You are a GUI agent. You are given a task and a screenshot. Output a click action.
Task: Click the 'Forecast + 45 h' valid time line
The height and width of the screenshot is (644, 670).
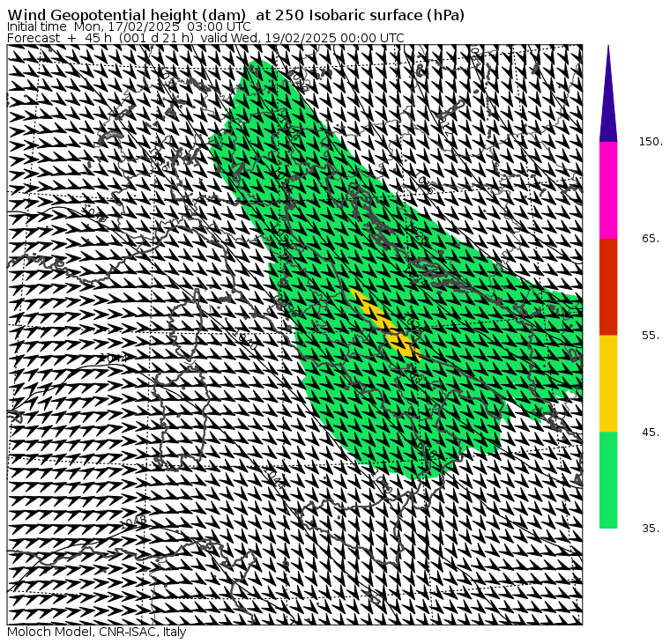[205, 38]
